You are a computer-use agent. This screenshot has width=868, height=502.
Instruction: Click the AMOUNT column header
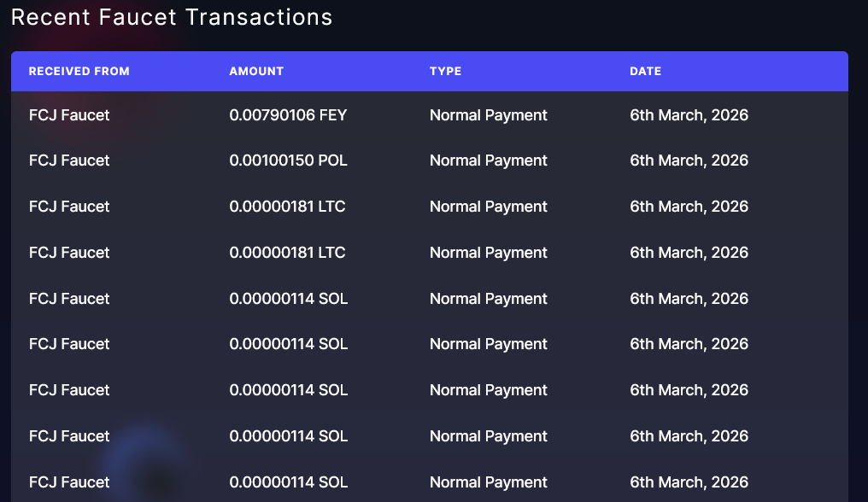tap(256, 72)
